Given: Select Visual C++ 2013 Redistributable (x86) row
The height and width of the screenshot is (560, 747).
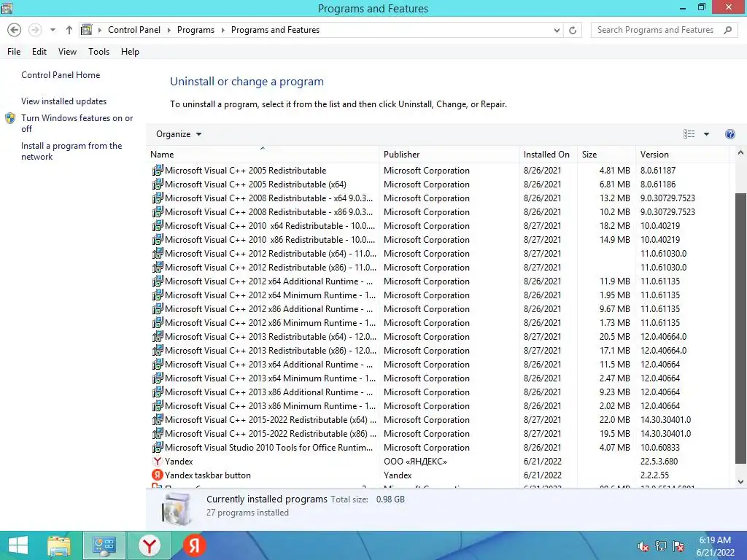Looking at the screenshot, I should click(x=438, y=350).
